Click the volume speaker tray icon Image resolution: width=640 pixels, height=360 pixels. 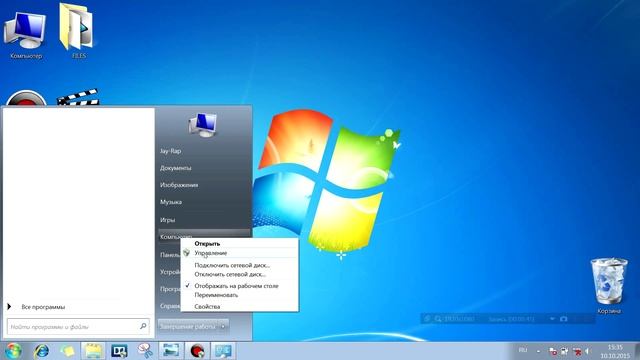(x=588, y=351)
